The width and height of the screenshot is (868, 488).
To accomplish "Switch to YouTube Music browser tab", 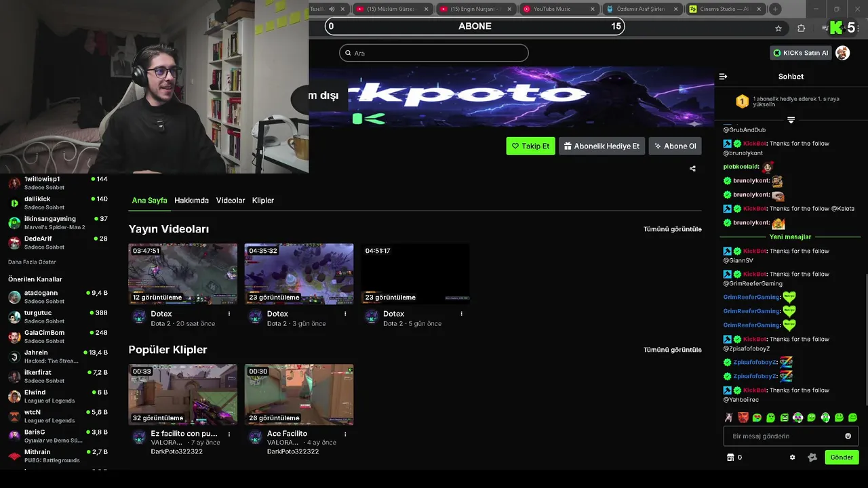I will click(559, 9).
